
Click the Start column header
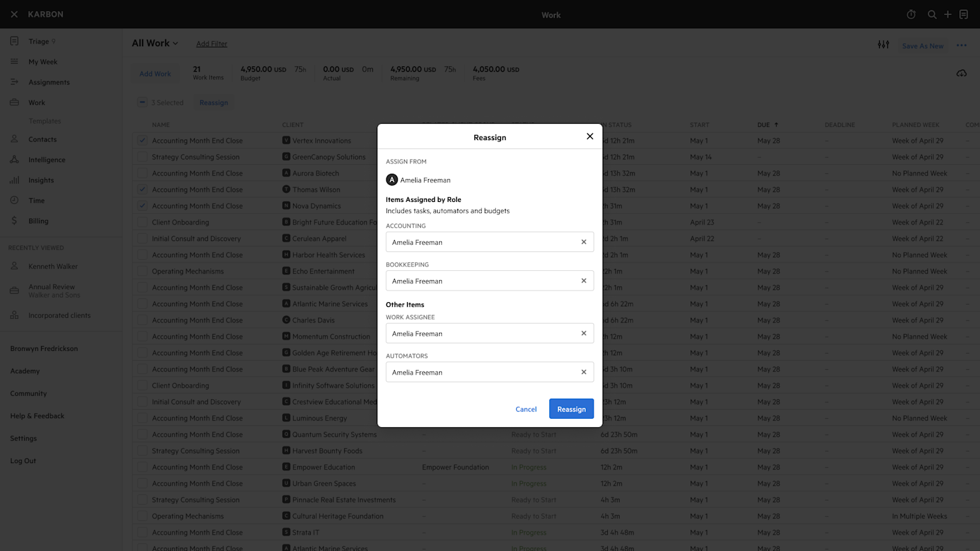point(700,124)
